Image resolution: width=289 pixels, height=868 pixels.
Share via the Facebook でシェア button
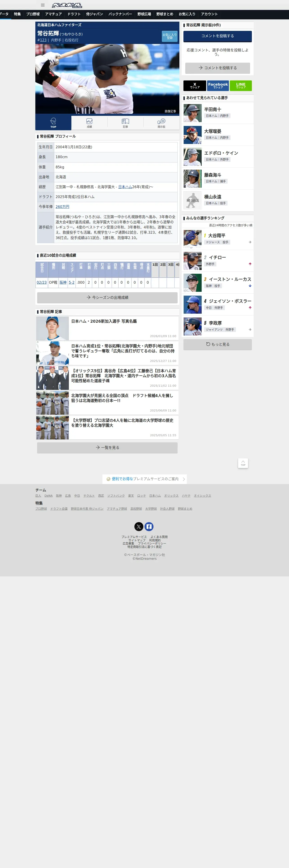click(218, 86)
